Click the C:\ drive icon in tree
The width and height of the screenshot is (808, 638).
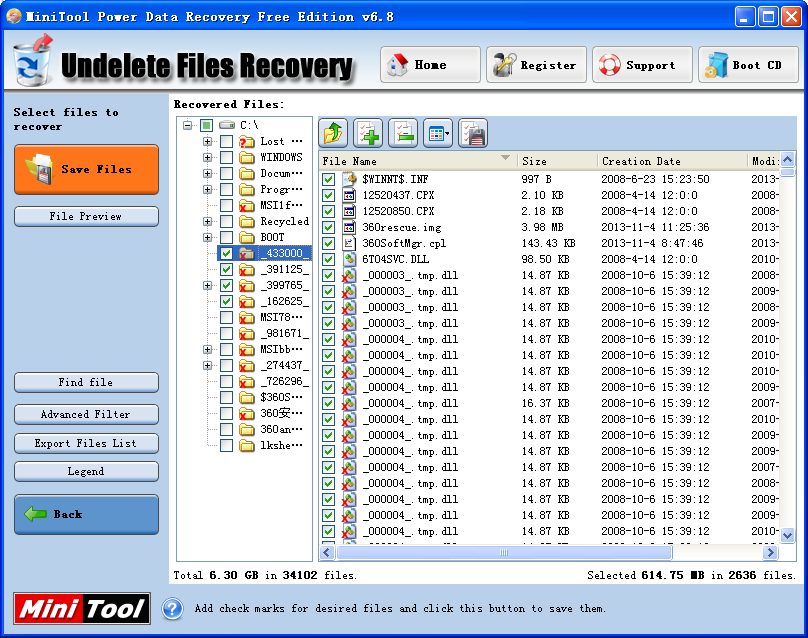pos(227,125)
